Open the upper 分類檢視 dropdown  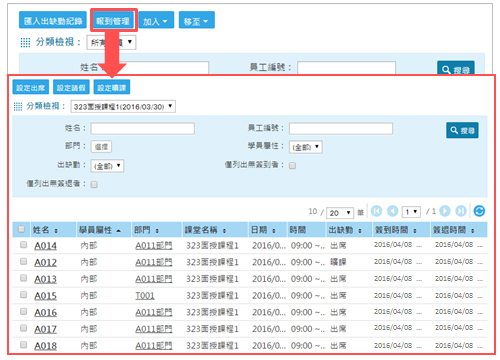111,43
